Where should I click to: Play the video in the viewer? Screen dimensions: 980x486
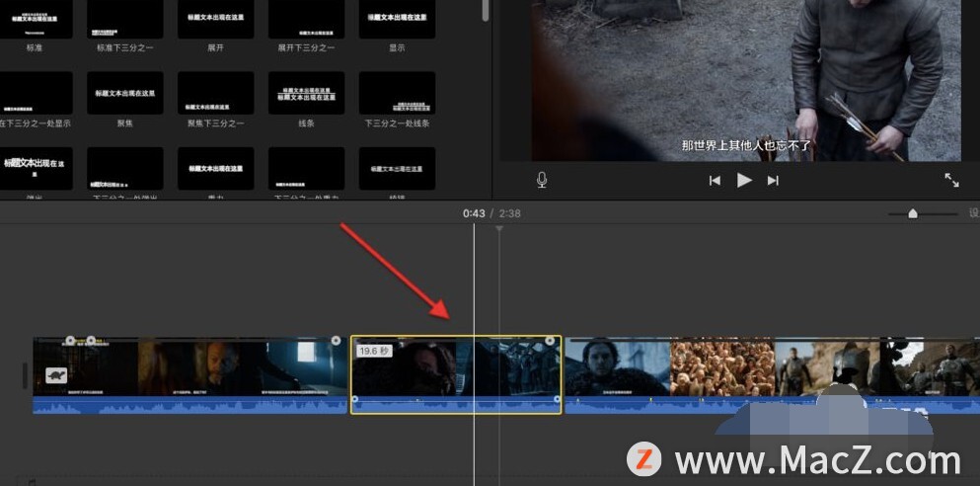(x=744, y=180)
